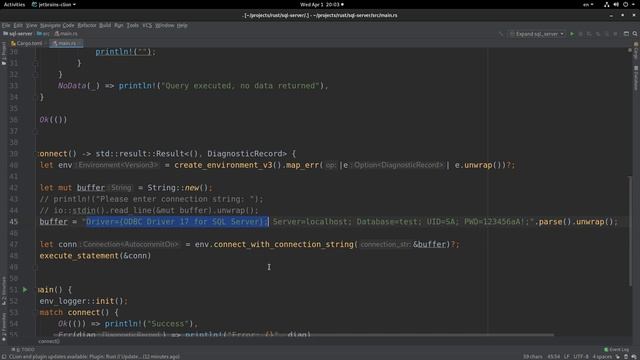
Task: Select the main.rs editor tab
Action: coord(66,43)
